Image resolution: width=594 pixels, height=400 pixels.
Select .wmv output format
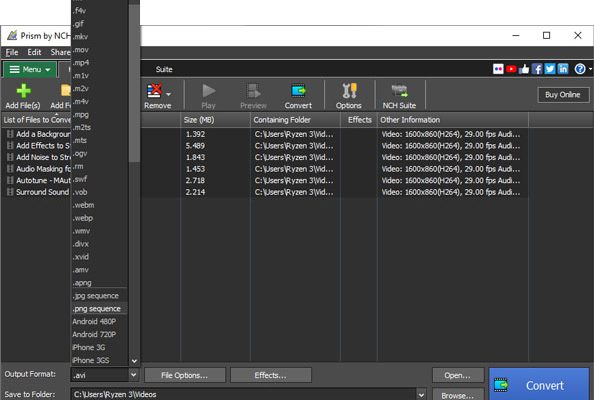(x=100, y=231)
